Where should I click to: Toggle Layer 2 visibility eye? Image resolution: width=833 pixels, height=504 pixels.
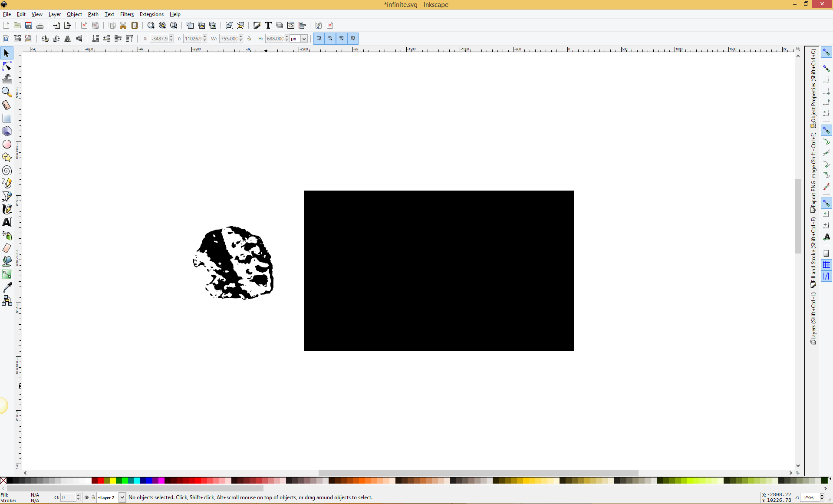86,497
